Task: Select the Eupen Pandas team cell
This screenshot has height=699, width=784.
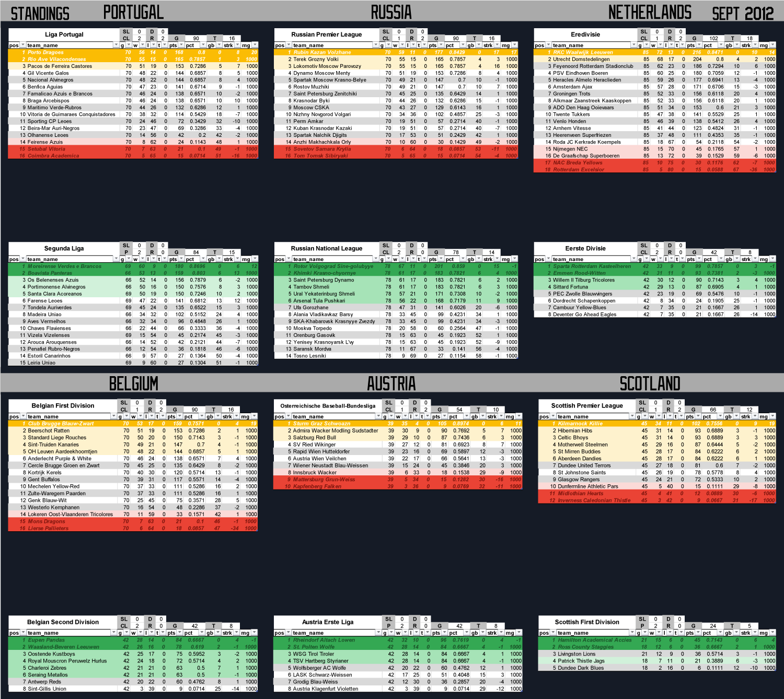Action: click(x=47, y=640)
